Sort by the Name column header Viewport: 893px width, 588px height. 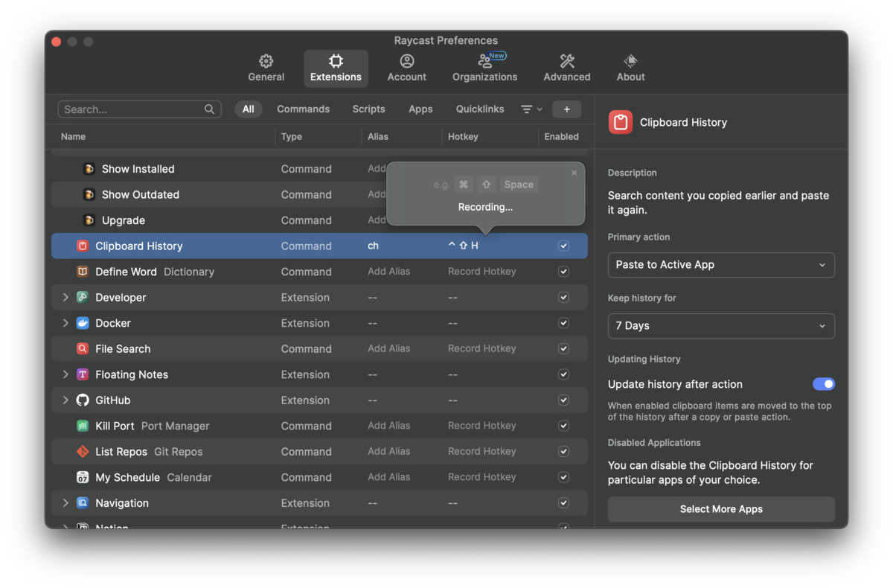coord(73,136)
